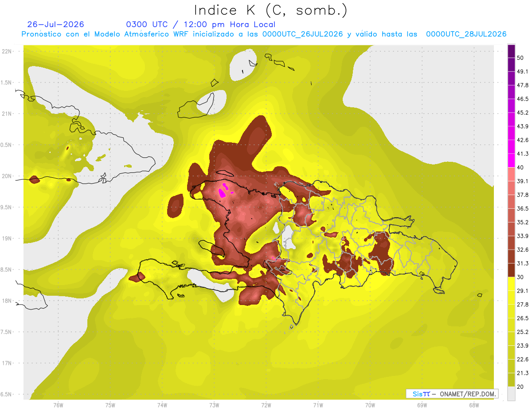Click the legend value '32.6'
This screenshot has width=532, height=411.
click(x=523, y=250)
